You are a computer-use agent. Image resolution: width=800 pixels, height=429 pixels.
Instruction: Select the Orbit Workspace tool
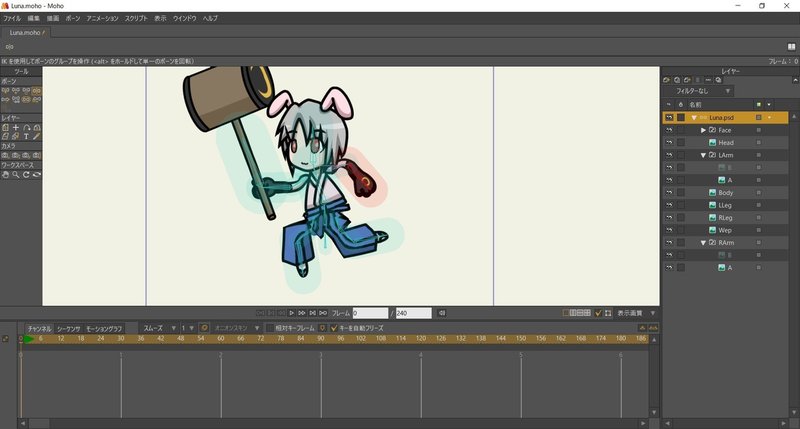click(x=36, y=174)
